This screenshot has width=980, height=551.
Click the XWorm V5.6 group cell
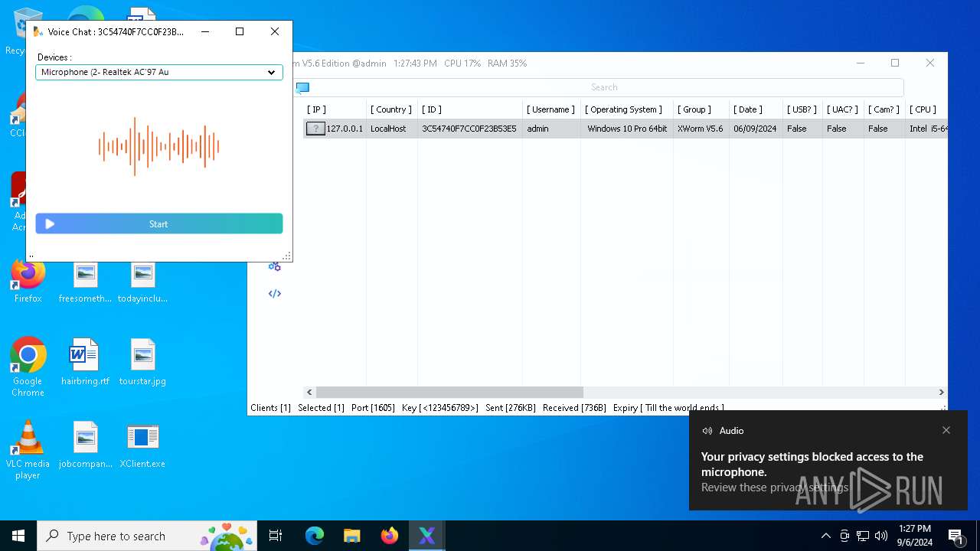[700, 129]
